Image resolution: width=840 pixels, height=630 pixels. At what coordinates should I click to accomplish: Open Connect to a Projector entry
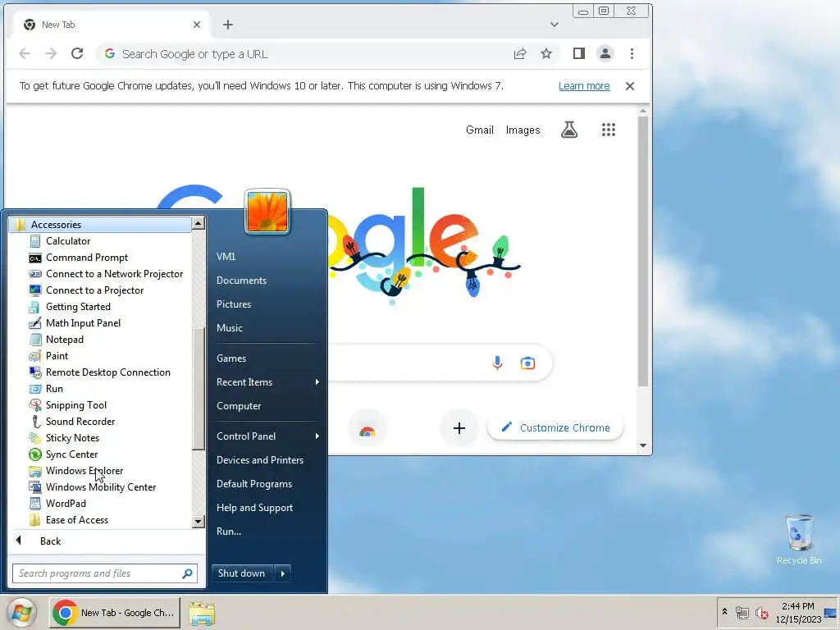(x=95, y=290)
